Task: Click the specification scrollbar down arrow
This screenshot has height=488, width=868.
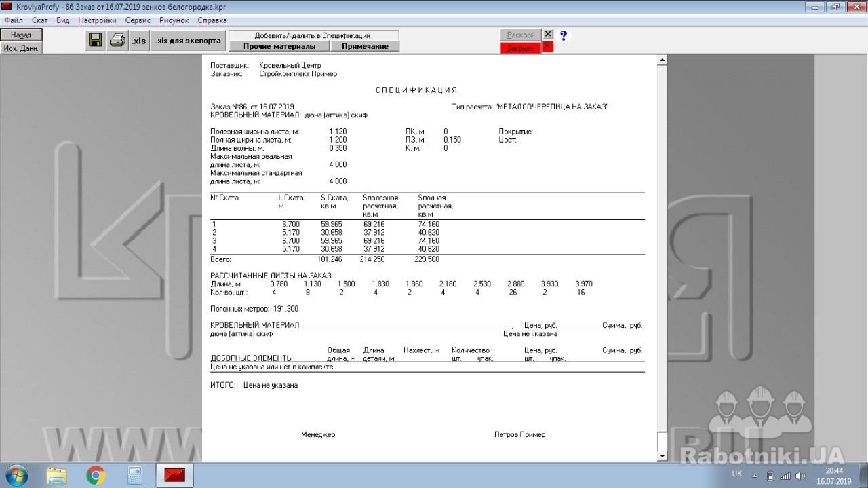Action: tap(662, 456)
